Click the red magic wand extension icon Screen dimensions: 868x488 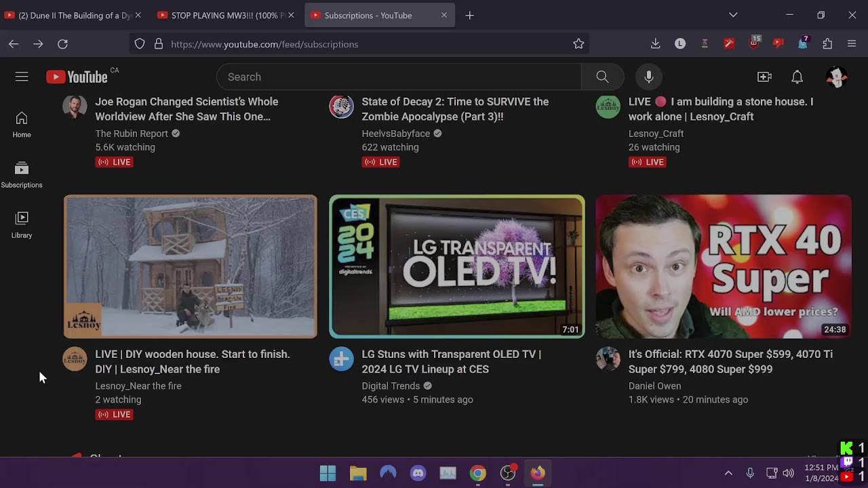(729, 44)
